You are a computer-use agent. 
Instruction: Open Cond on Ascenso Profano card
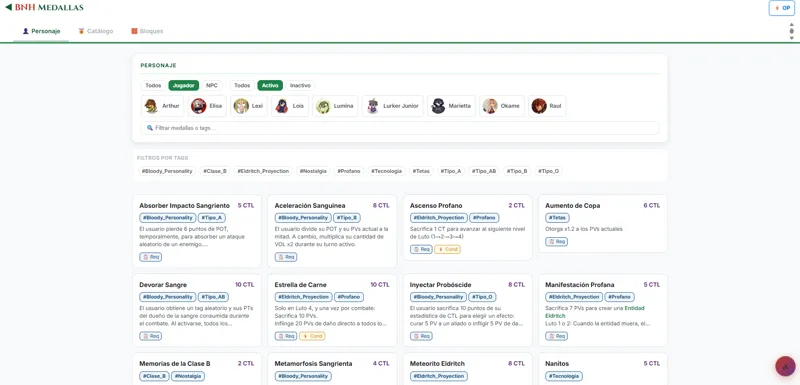(x=447, y=249)
